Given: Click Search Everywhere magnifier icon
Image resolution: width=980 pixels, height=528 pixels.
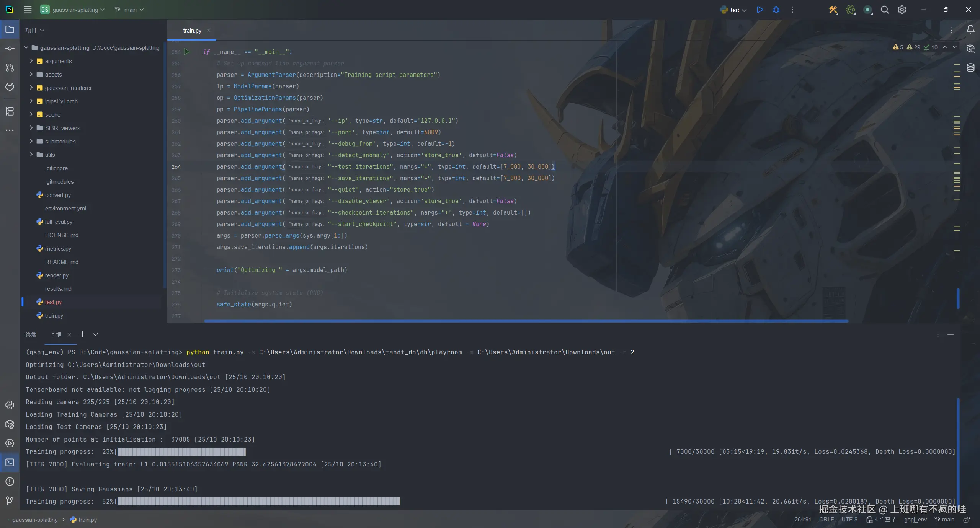Looking at the screenshot, I should [x=885, y=10].
